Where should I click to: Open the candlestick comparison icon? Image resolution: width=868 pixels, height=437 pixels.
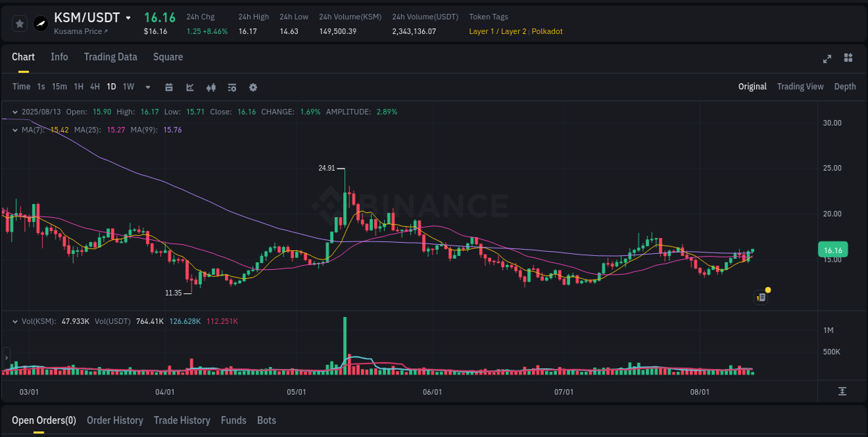[x=210, y=87]
